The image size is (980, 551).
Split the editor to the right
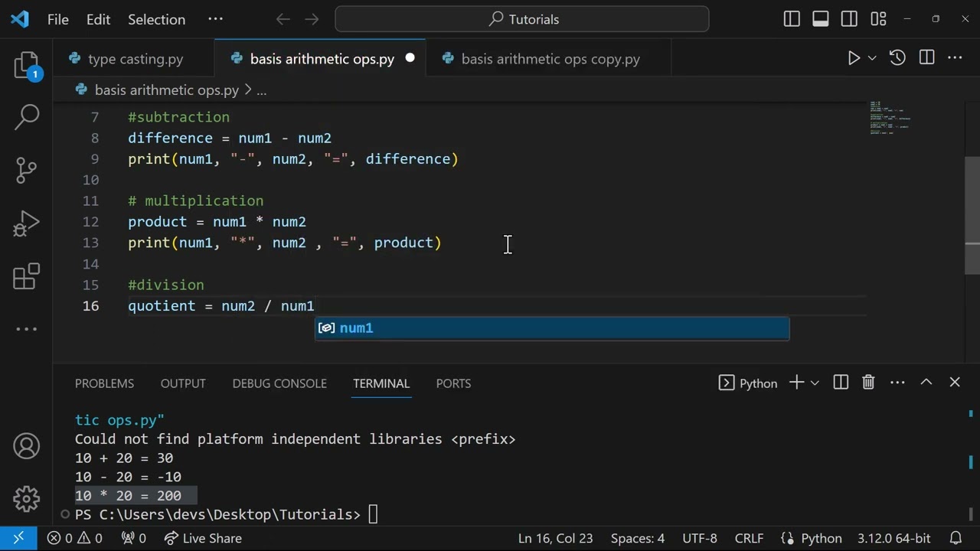926,58
